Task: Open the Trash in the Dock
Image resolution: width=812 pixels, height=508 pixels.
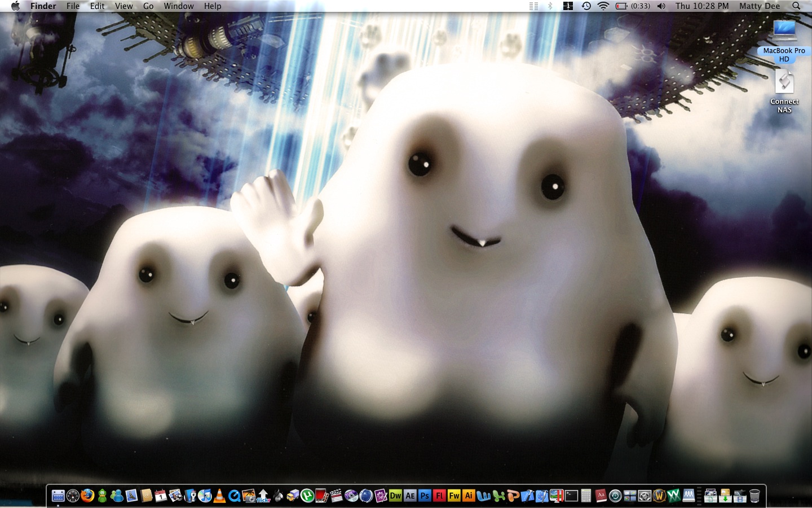Action: tap(754, 496)
